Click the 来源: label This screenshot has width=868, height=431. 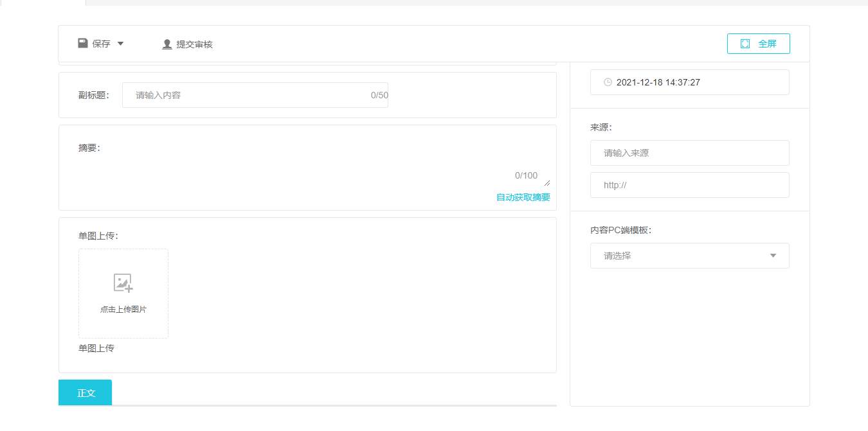(x=601, y=127)
